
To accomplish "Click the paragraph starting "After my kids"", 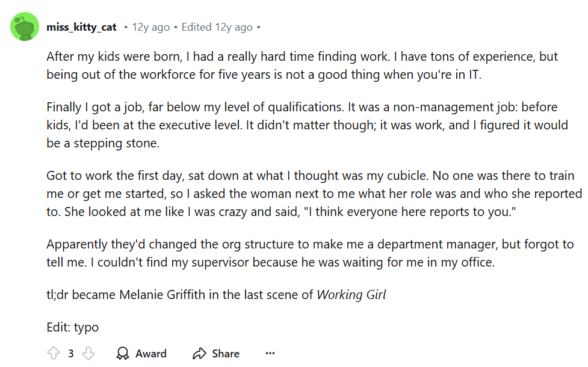I will [x=301, y=66].
